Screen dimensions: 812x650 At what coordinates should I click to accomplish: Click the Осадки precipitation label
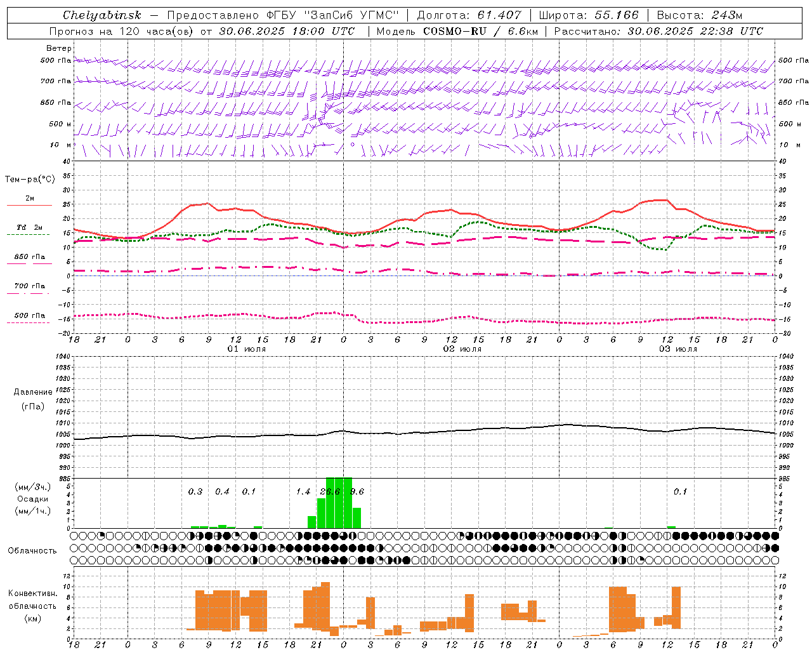[32, 499]
